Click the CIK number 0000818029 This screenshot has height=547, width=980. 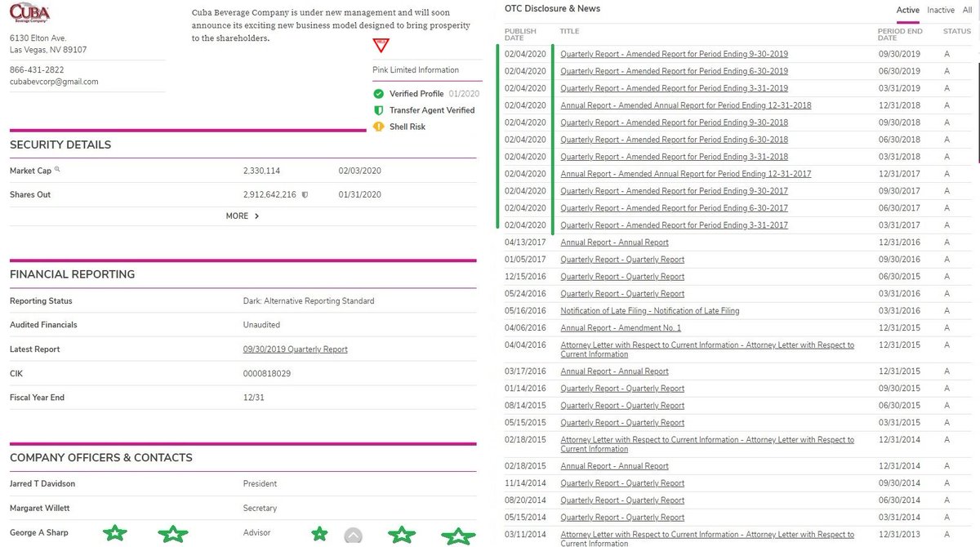pos(267,374)
